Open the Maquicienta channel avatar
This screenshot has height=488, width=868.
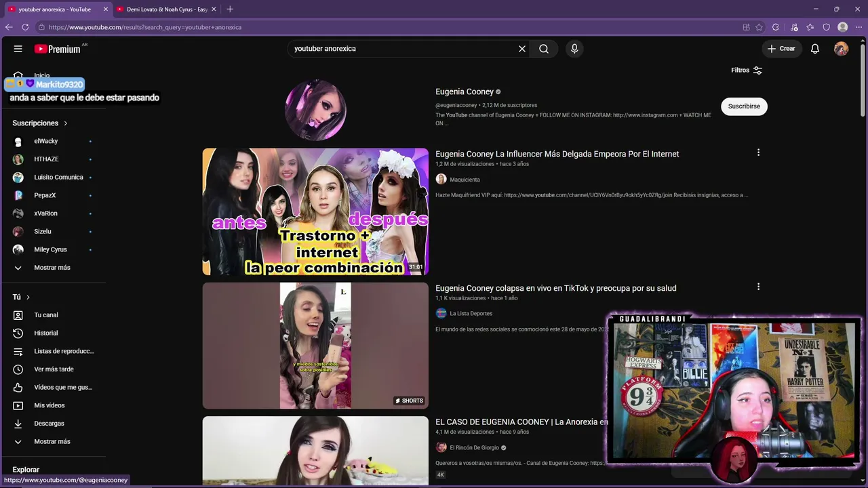click(x=441, y=180)
